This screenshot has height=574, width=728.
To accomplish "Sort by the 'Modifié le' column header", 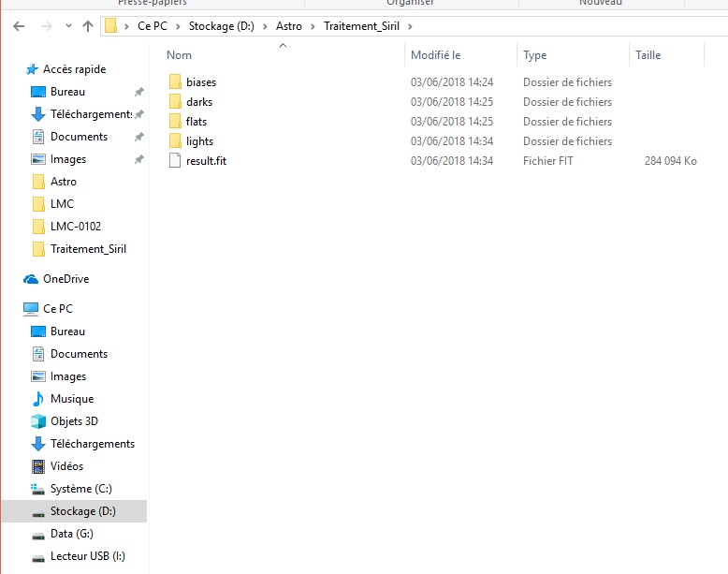I will [x=435, y=55].
